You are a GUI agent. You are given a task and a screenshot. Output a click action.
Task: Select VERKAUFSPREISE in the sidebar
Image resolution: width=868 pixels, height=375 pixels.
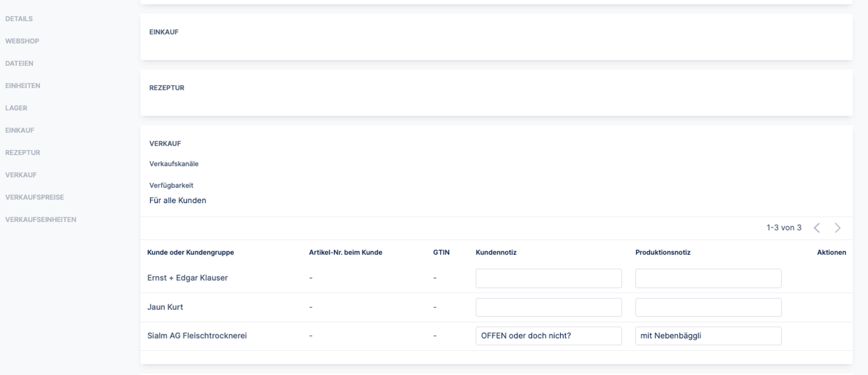tap(35, 197)
